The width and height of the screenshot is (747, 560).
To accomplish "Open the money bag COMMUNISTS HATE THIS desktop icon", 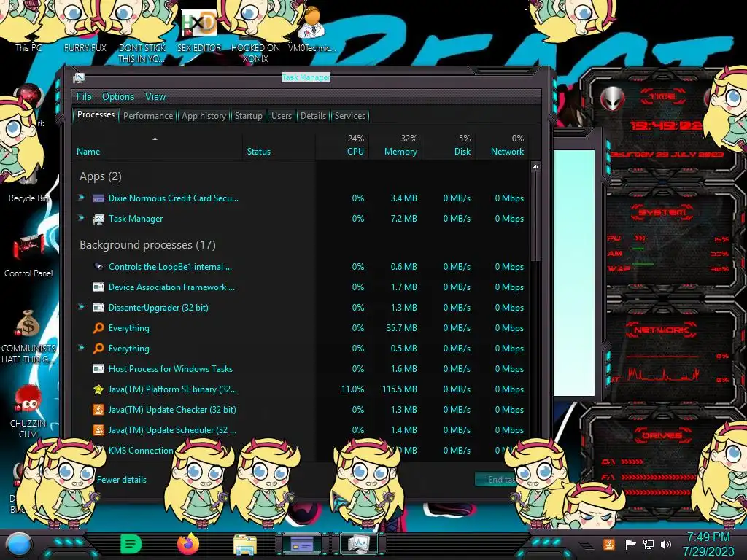I will 28,337.
